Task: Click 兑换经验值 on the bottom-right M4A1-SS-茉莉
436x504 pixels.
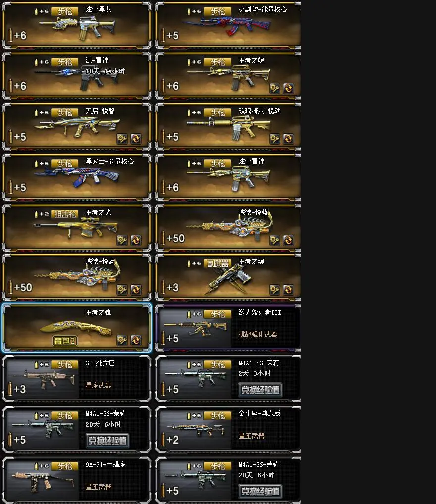Action: coord(260,491)
